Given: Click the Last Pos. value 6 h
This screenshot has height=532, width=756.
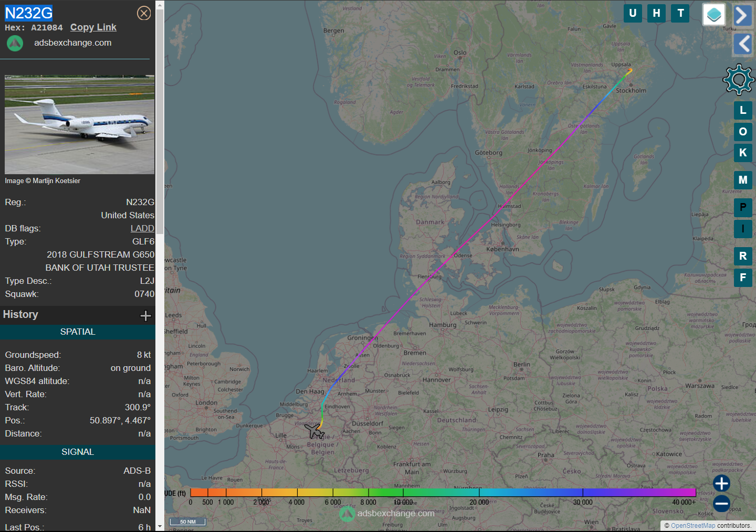Looking at the screenshot, I should pos(144,527).
